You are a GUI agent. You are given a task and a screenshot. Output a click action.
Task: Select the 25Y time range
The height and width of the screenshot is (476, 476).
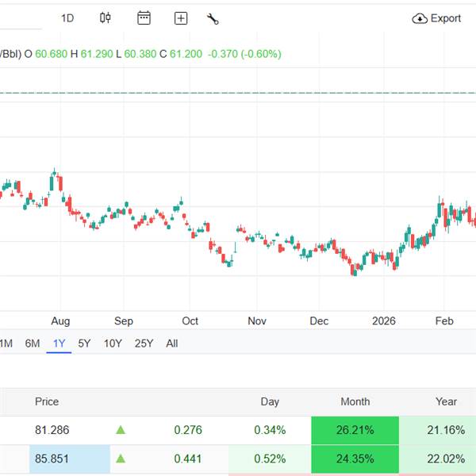pos(144,344)
